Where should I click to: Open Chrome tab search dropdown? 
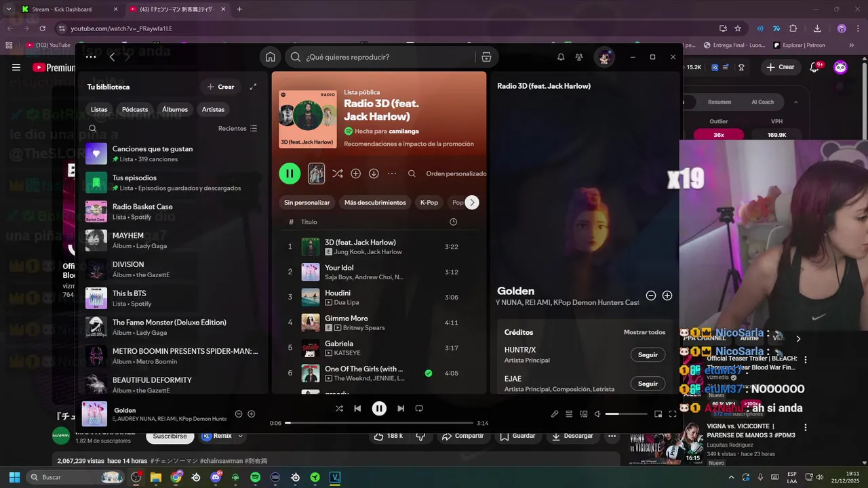8,9
